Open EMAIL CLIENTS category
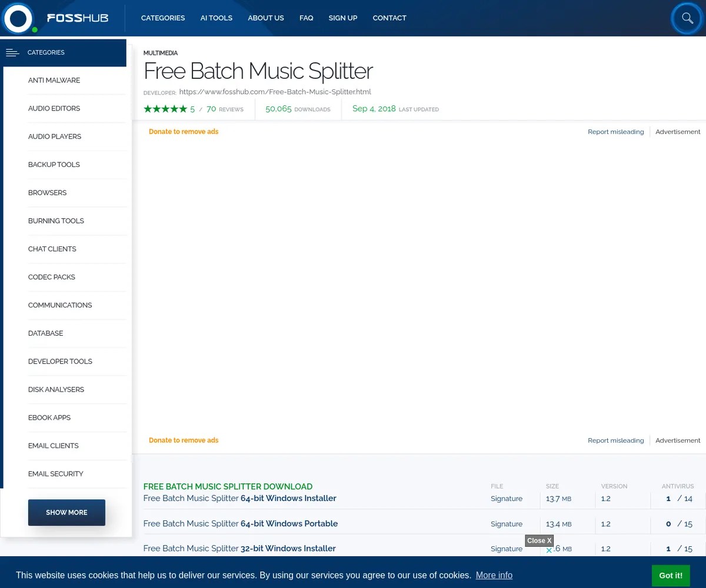The height and width of the screenshot is (588, 706). point(54,446)
